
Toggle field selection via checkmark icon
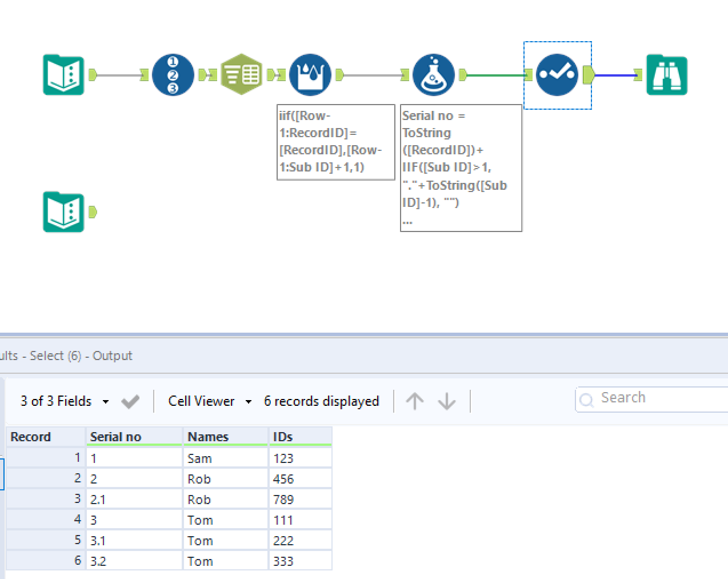coord(130,401)
